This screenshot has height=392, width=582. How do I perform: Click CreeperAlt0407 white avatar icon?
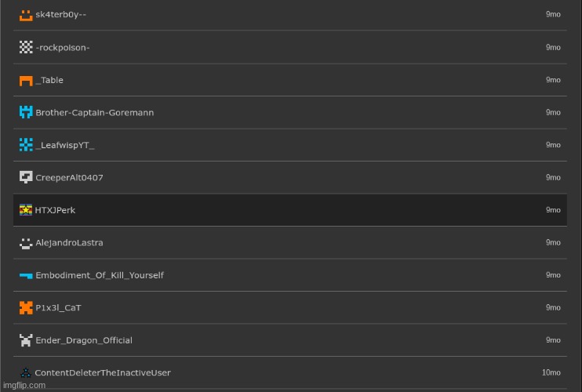pyautogui.click(x=26, y=177)
